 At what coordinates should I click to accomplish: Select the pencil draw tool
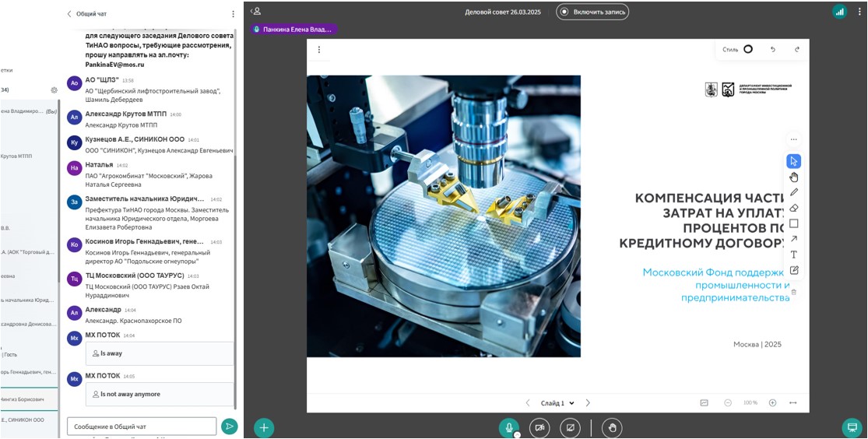[x=793, y=192]
